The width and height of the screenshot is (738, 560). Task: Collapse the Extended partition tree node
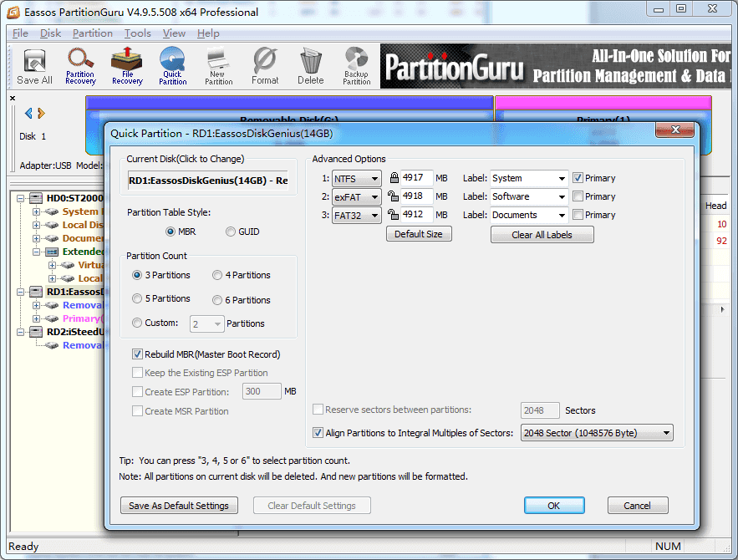(x=36, y=252)
